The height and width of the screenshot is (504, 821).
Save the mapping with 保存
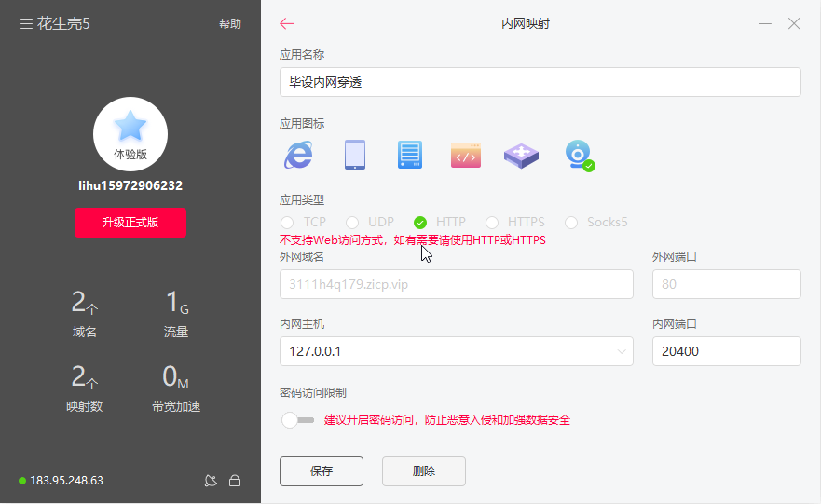[x=322, y=471]
